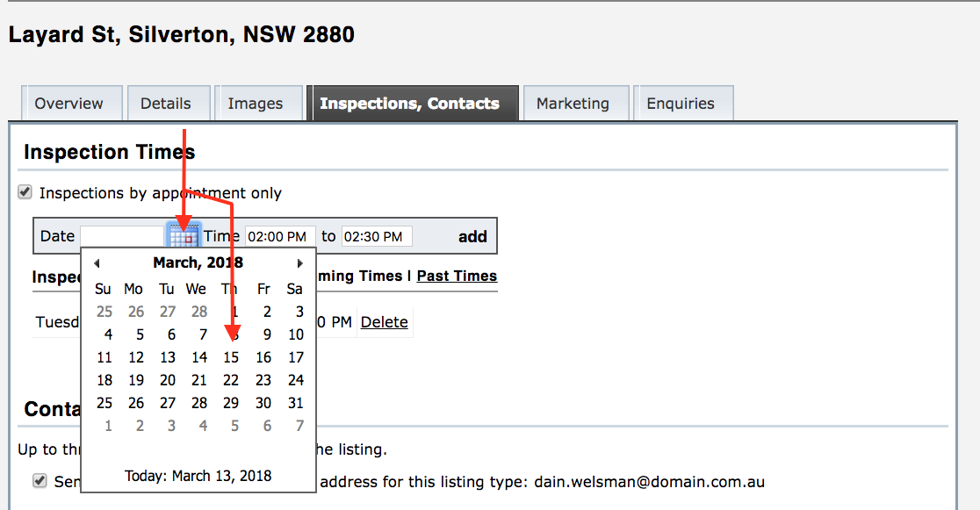This screenshot has width=980, height=510.
Task: Open the Past Times link
Action: 457,275
